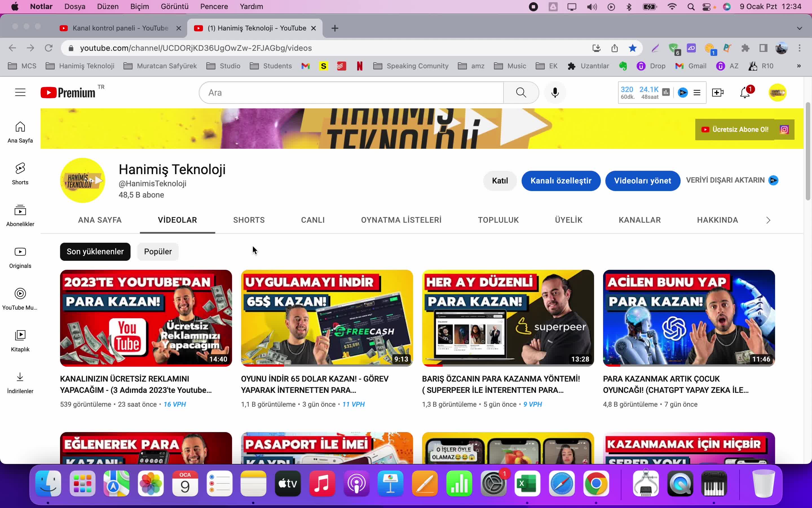Go to Ana Sayfa in sidebar
Image resolution: width=812 pixels, height=508 pixels.
20,132
